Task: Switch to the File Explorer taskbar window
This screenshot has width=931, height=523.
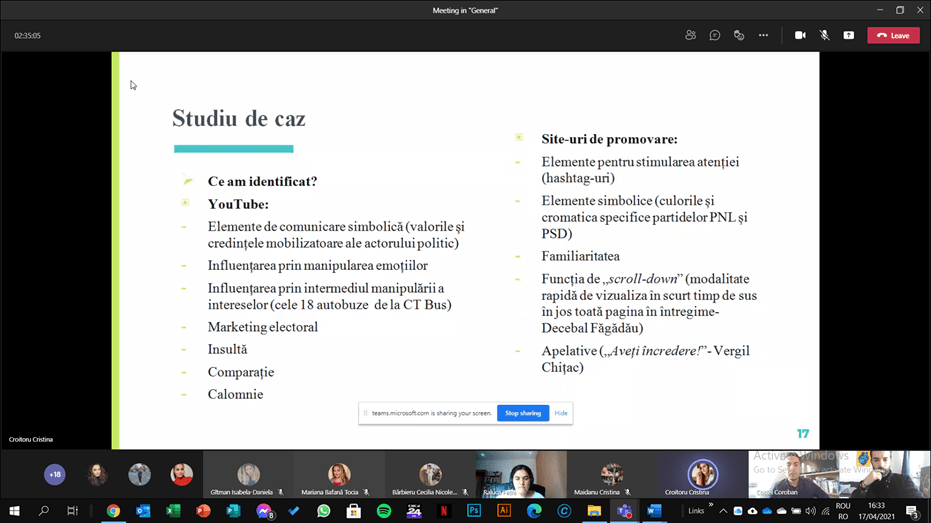Action: click(x=594, y=511)
